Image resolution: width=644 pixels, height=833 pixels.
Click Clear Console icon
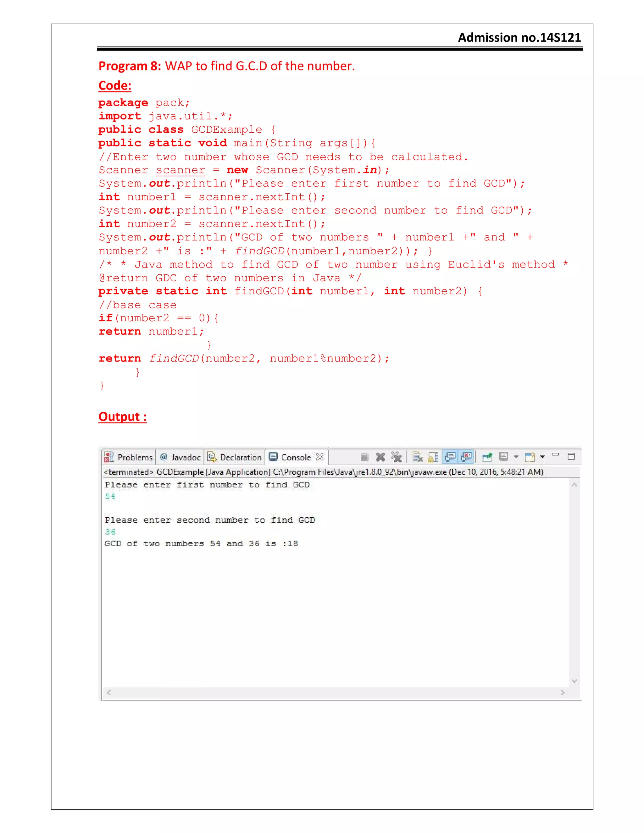pyautogui.click(x=417, y=457)
